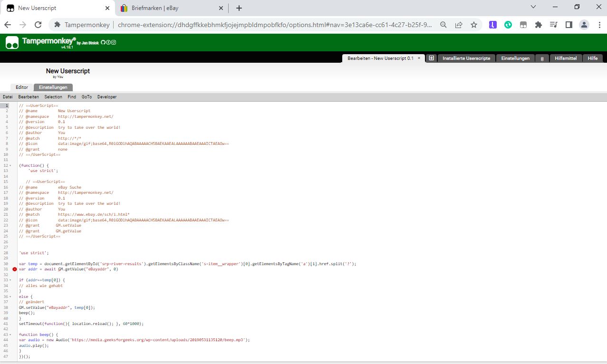Screen dimensions: 607x364
Task: Open the Tampermonkey extension toolbar icon
Action: [523, 25]
